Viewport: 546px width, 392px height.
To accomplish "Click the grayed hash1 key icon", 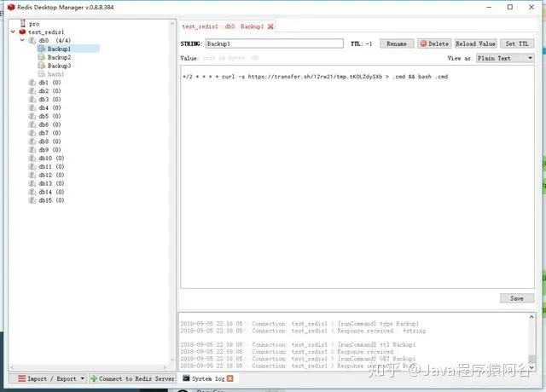I will tap(42, 74).
